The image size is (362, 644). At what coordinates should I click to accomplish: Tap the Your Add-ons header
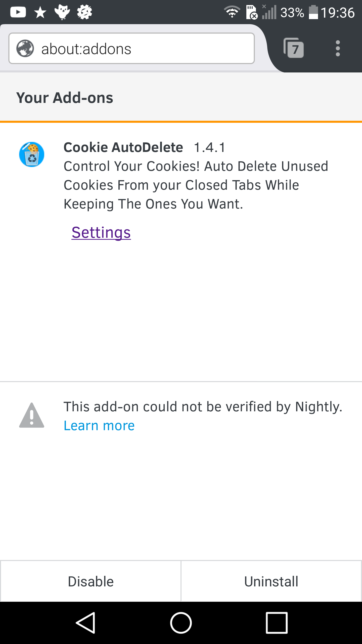[x=65, y=98]
